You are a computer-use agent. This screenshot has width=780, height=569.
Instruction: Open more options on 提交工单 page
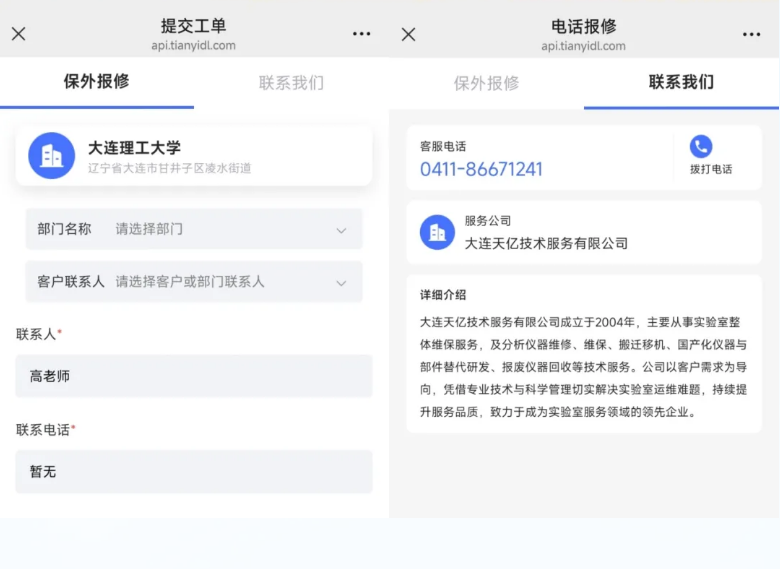(361, 34)
